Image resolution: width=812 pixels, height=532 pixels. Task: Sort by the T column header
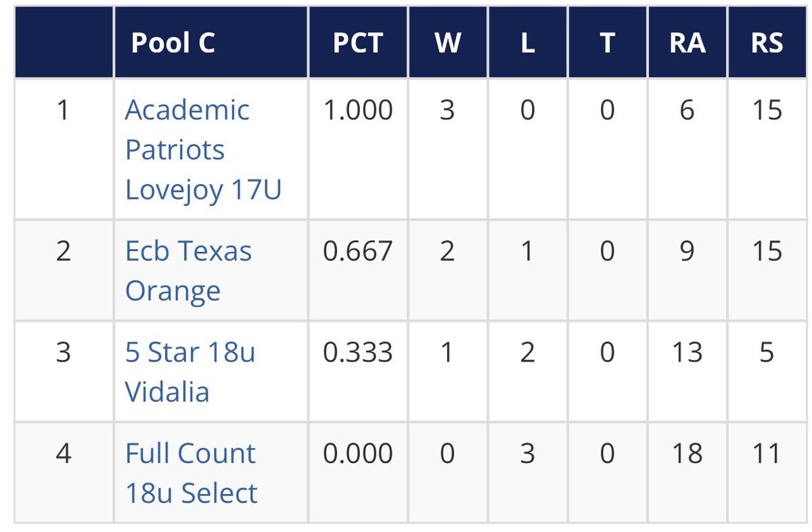click(x=607, y=43)
